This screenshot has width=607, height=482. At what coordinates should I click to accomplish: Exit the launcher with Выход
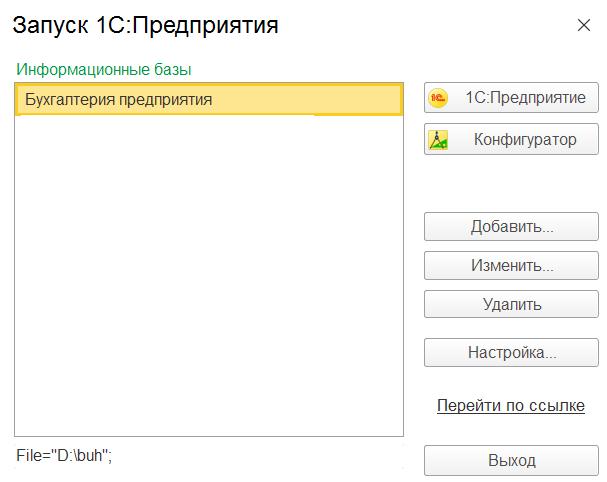(x=511, y=461)
